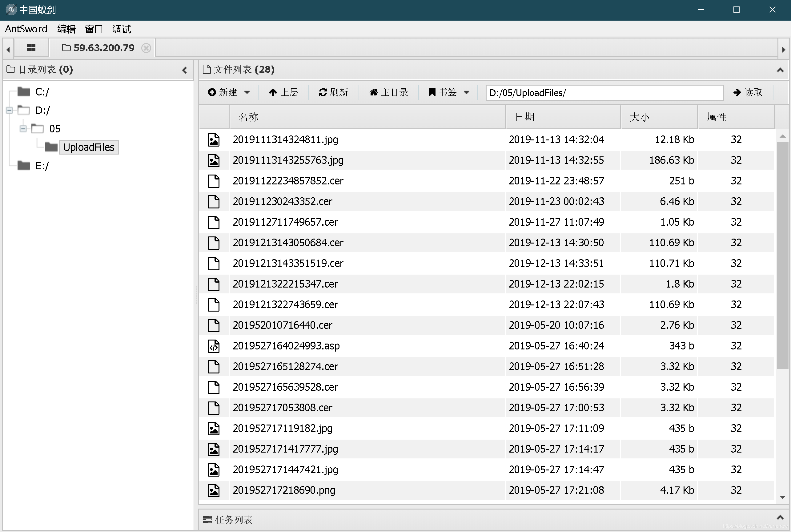791x532 pixels.
Task: Click file icon of 20191213143050684.cer
Action: point(214,243)
